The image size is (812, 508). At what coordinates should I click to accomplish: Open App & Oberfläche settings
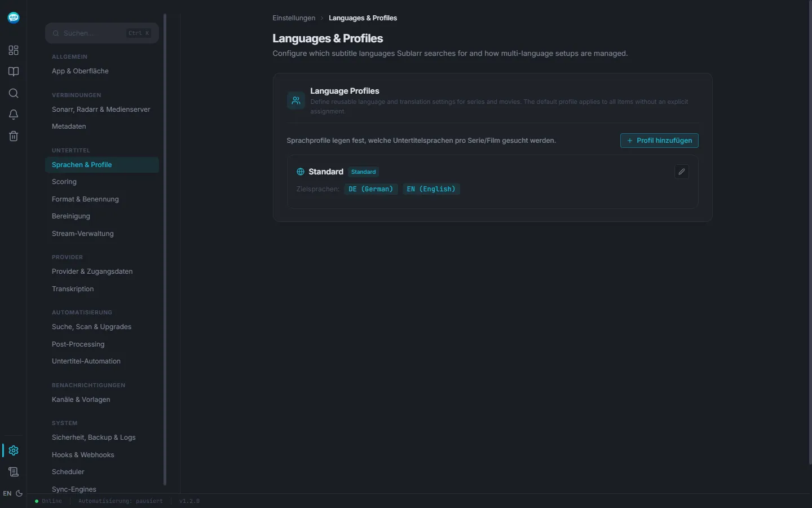click(x=102, y=71)
